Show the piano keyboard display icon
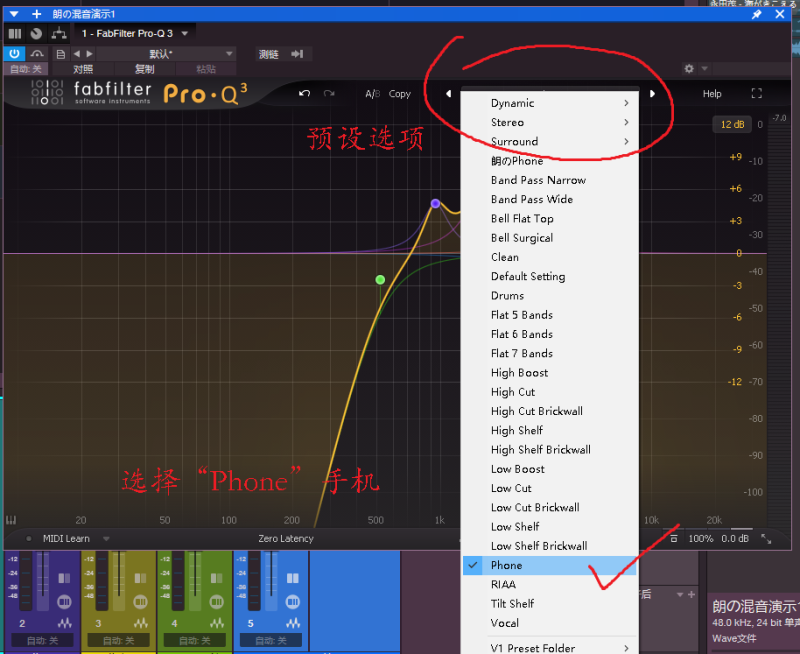 tap(12, 520)
